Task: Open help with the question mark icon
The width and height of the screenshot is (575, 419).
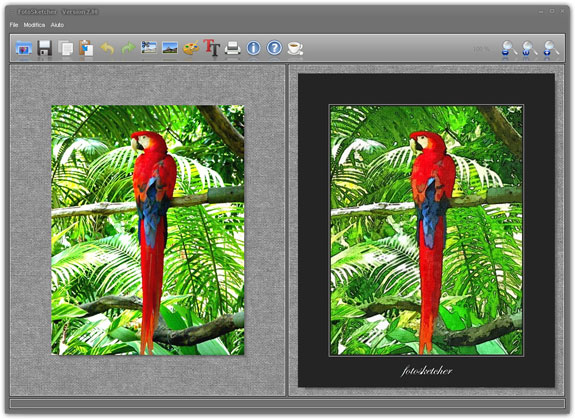Action: point(274,48)
